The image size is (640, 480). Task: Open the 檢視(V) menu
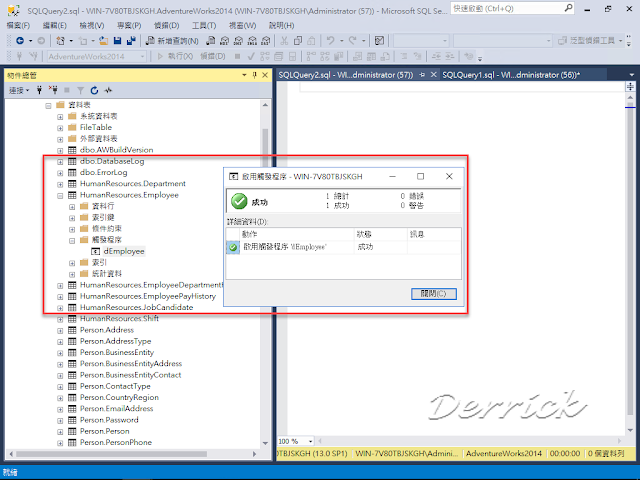click(x=92, y=25)
